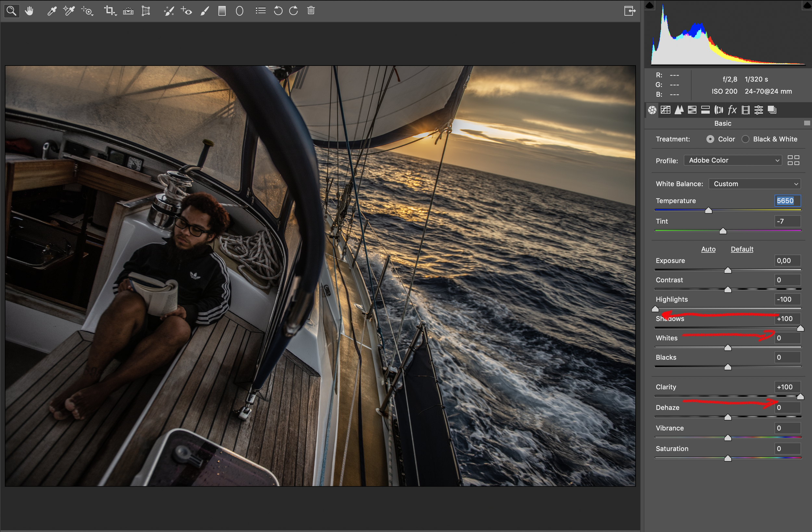Select Black & White treatment

[x=745, y=139]
